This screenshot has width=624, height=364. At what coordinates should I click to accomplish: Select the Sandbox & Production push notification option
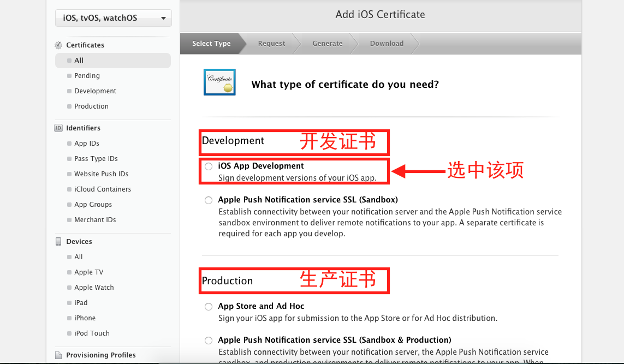tap(209, 341)
